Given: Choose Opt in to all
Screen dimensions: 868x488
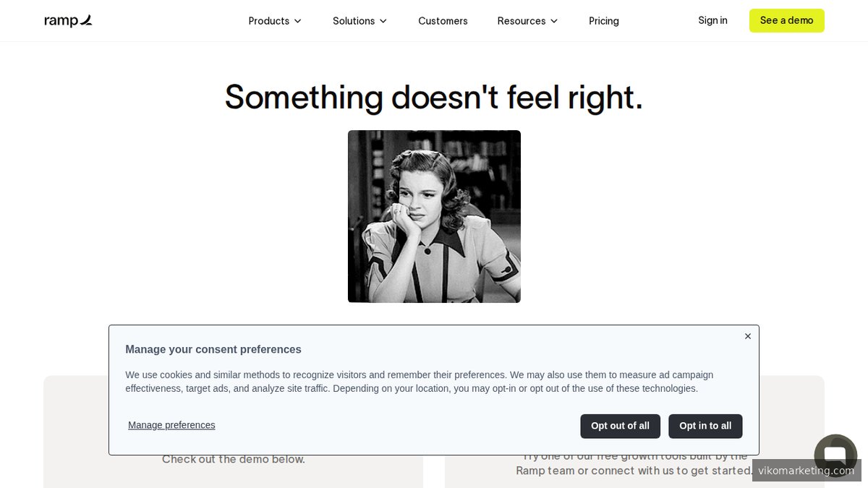Looking at the screenshot, I should click(705, 426).
